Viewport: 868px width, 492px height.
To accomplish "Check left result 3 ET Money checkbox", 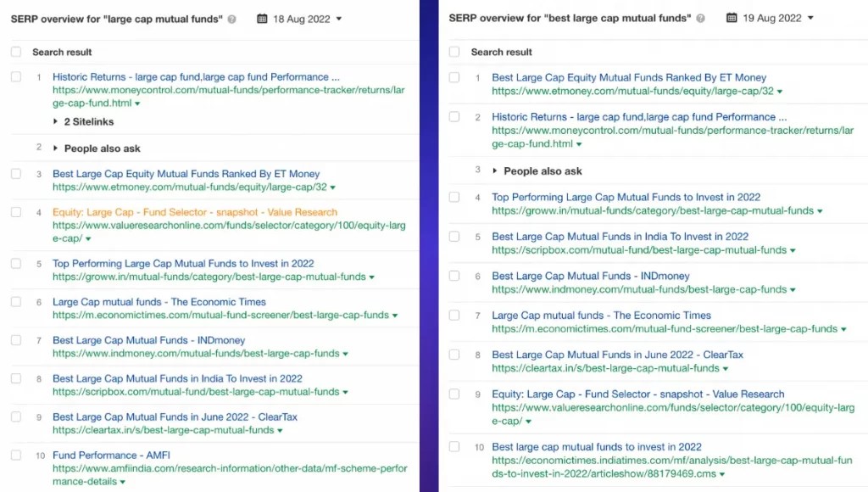I will [x=16, y=174].
